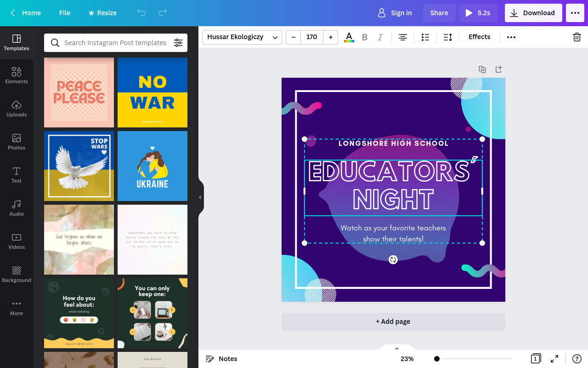Delete the selected element with trash icon
Viewport: 588px width, 368px height.
(577, 37)
